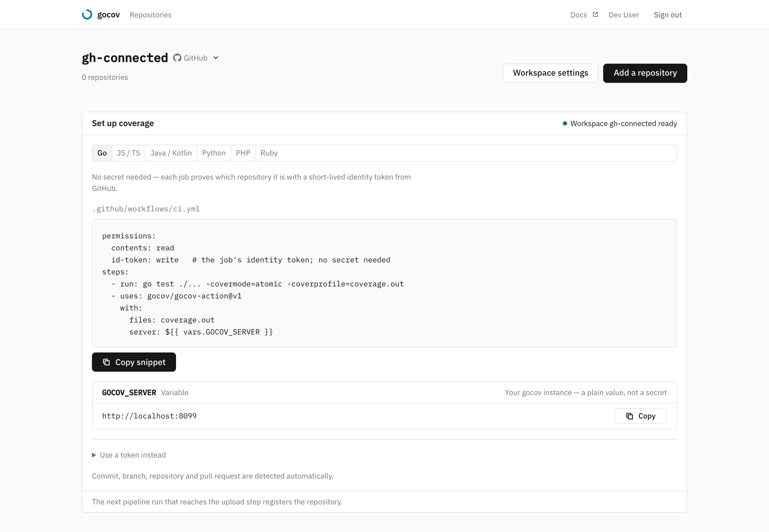Click the http://localhost:8099 value

(149, 416)
